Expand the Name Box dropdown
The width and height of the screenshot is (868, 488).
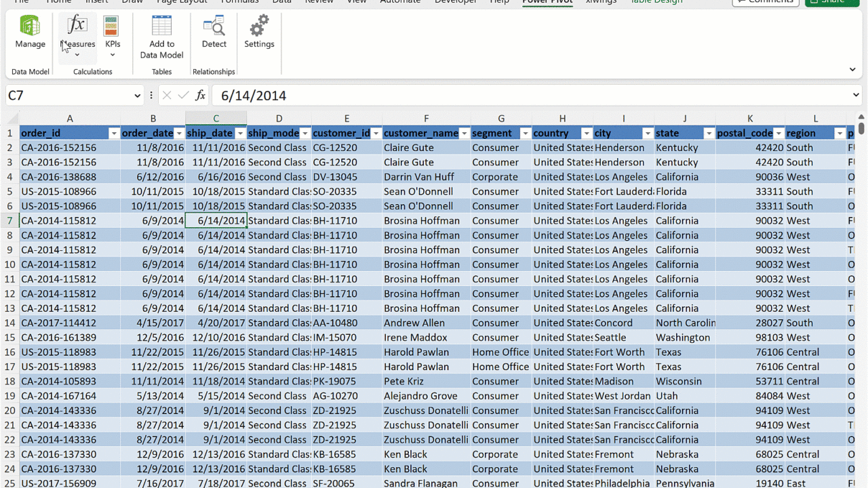click(137, 96)
